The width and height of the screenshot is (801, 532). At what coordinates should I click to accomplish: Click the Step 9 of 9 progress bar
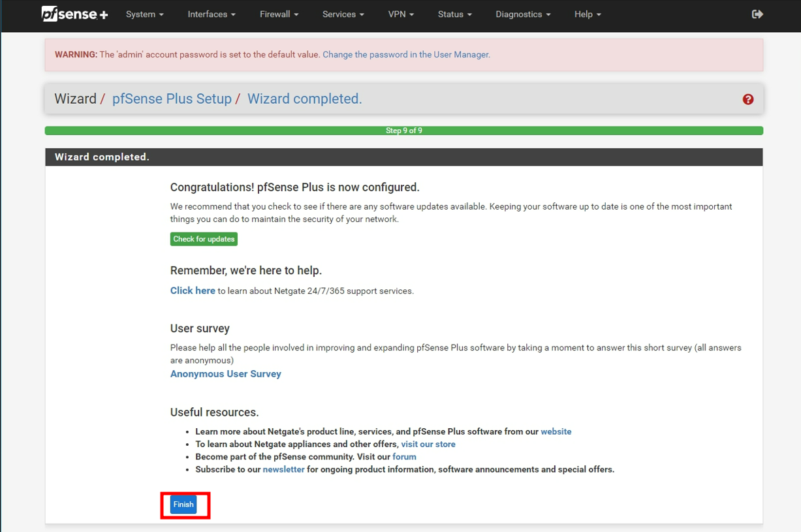coord(404,131)
